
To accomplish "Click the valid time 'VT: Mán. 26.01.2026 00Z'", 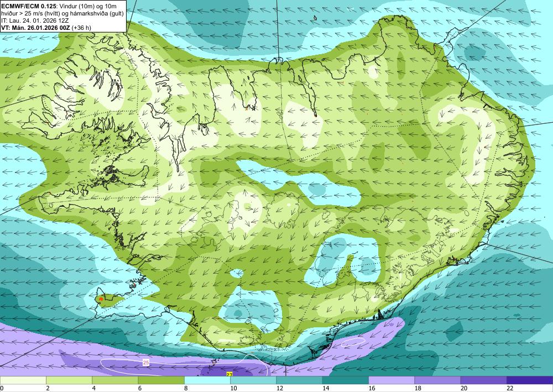I will tap(35, 28).
